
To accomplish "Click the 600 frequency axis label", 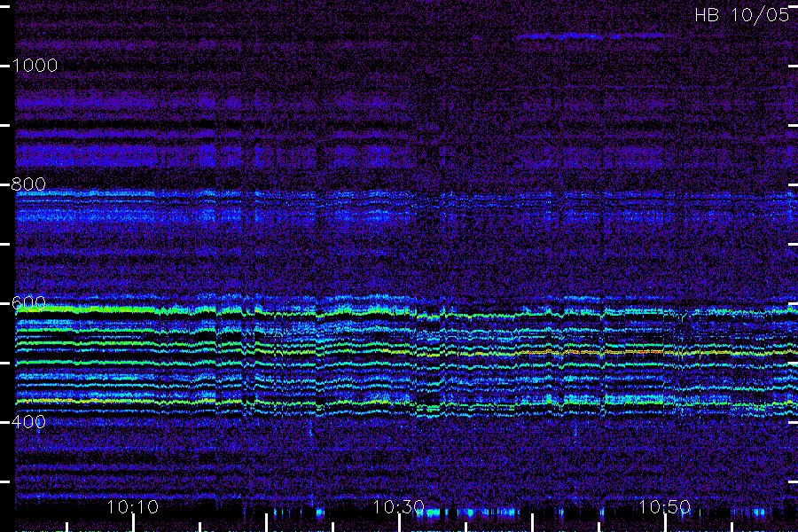I will pos(28,303).
